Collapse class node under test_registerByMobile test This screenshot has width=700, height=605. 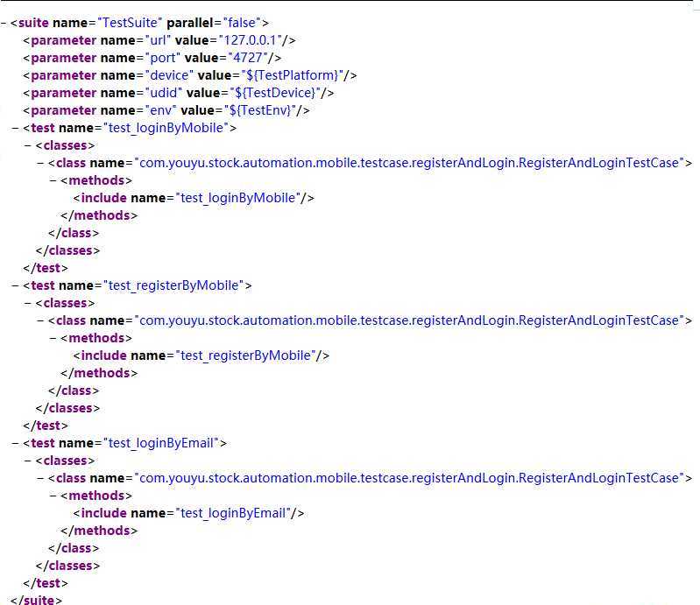coord(40,320)
